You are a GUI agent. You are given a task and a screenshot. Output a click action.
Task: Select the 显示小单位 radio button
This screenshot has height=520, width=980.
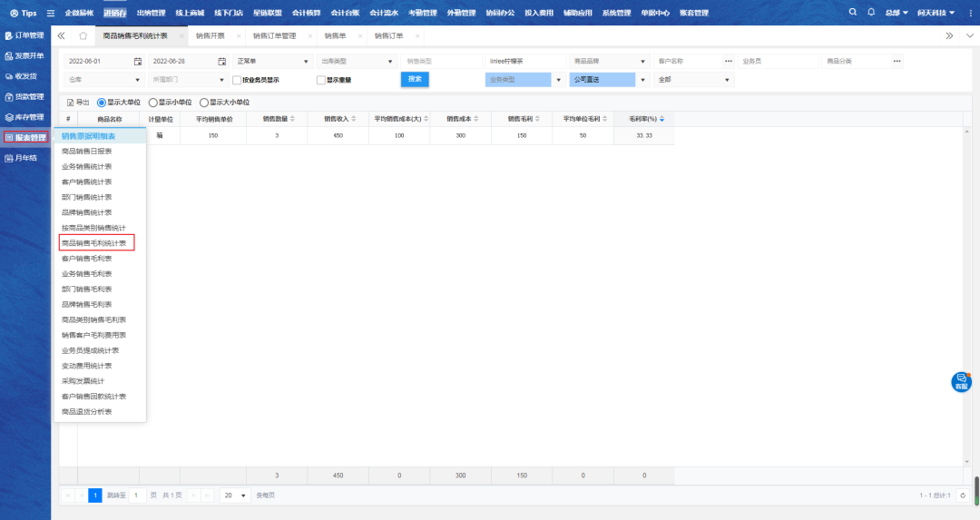[x=152, y=103]
